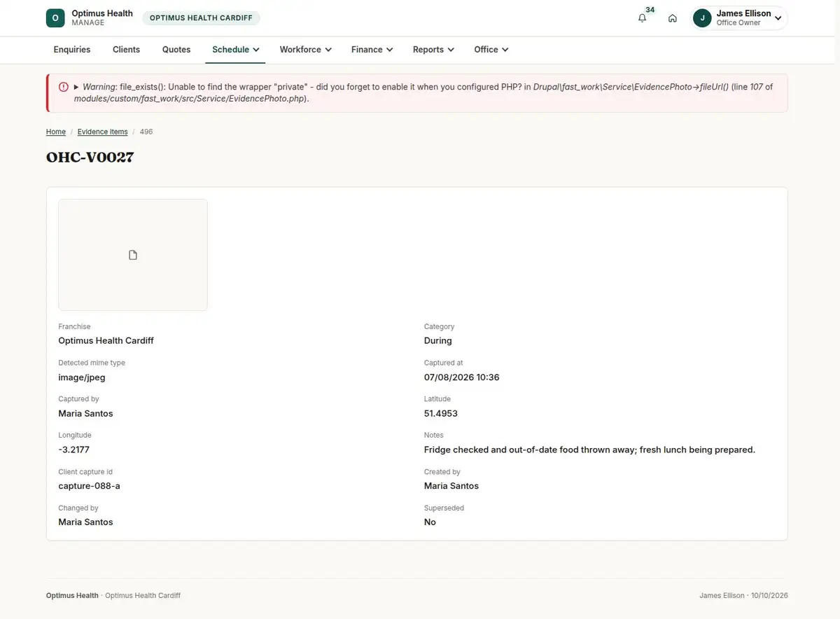Expand the PHP warning details triangle
The height and width of the screenshot is (619, 840).
[76, 87]
